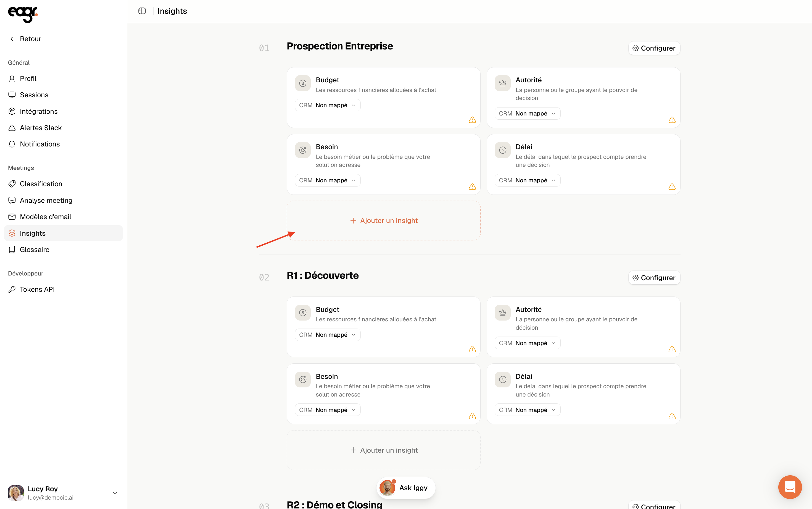Click the plus icon in R1 Ajouter un insight
The height and width of the screenshot is (509, 812).
(353, 450)
